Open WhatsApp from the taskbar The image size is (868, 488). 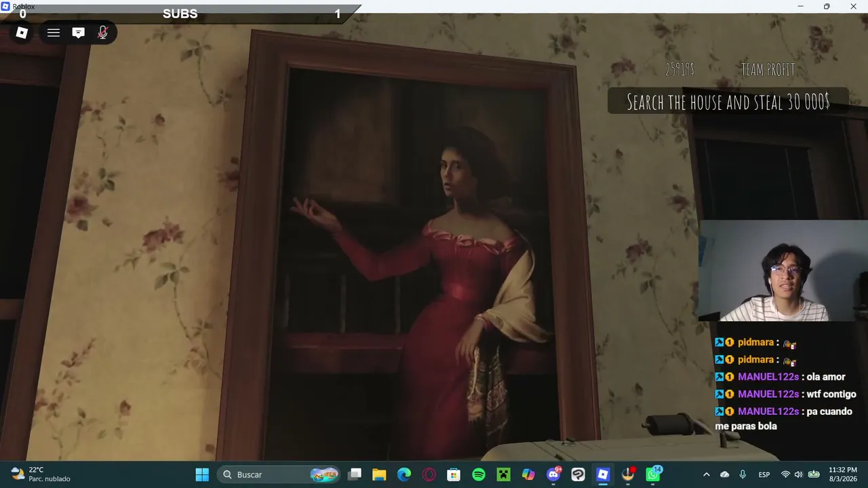tap(653, 474)
